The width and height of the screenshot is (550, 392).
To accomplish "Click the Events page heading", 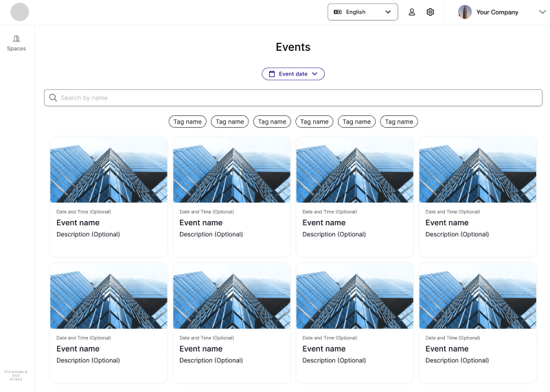I will 293,47.
